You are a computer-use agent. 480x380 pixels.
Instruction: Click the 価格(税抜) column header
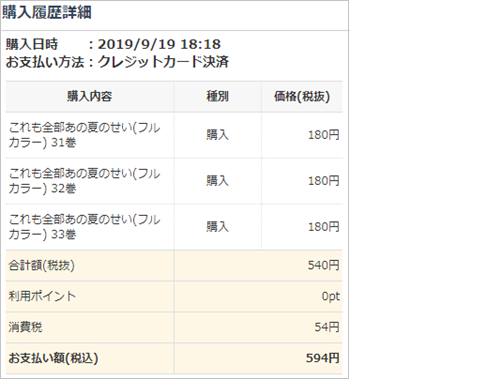(x=302, y=96)
